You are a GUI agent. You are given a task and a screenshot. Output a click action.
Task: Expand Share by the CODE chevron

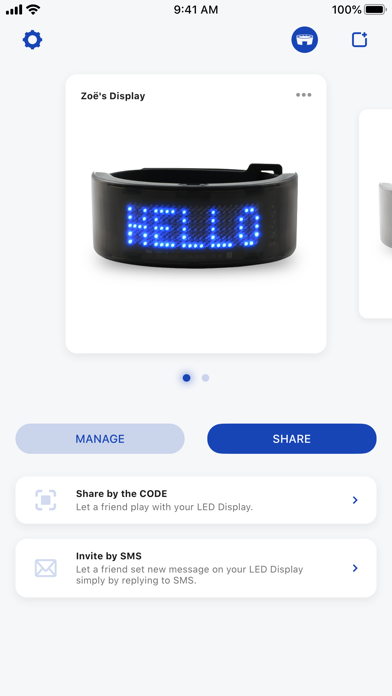coord(355,500)
